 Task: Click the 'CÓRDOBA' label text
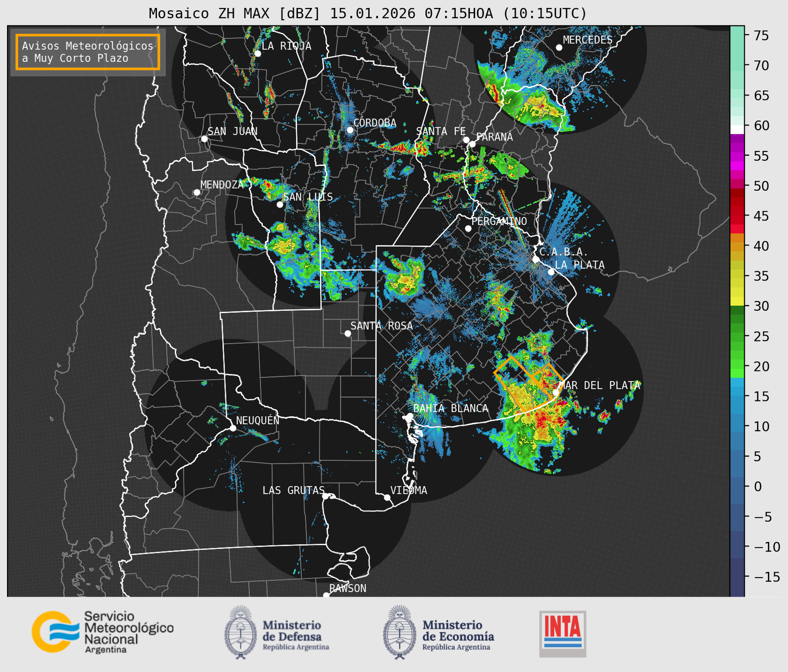pos(375,122)
